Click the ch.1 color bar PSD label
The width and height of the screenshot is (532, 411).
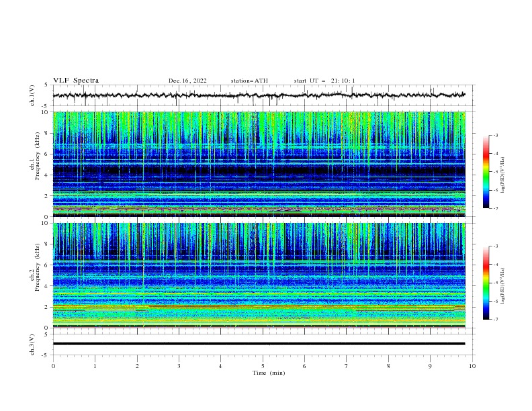tap(503, 175)
